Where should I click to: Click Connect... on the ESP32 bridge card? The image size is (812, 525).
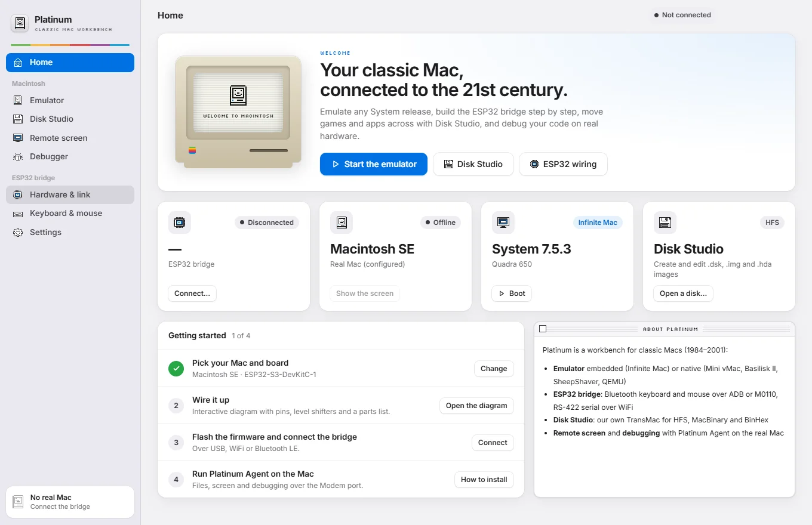point(192,294)
